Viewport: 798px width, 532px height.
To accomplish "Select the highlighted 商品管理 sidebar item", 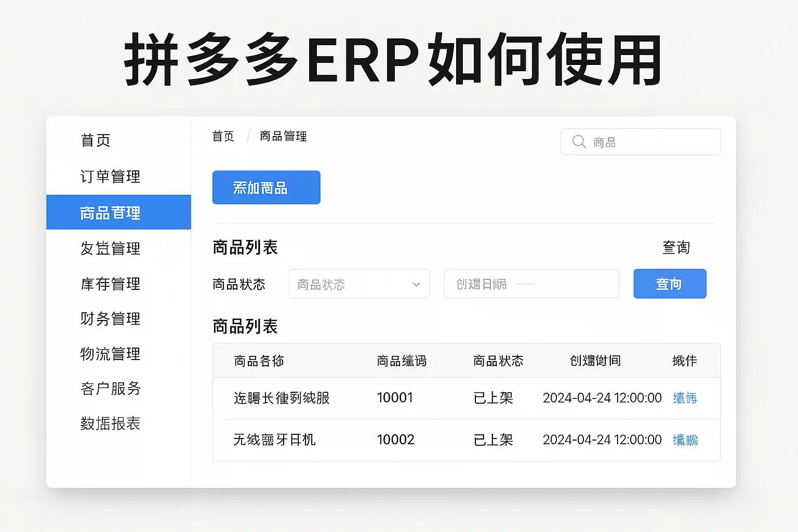I will click(119, 212).
